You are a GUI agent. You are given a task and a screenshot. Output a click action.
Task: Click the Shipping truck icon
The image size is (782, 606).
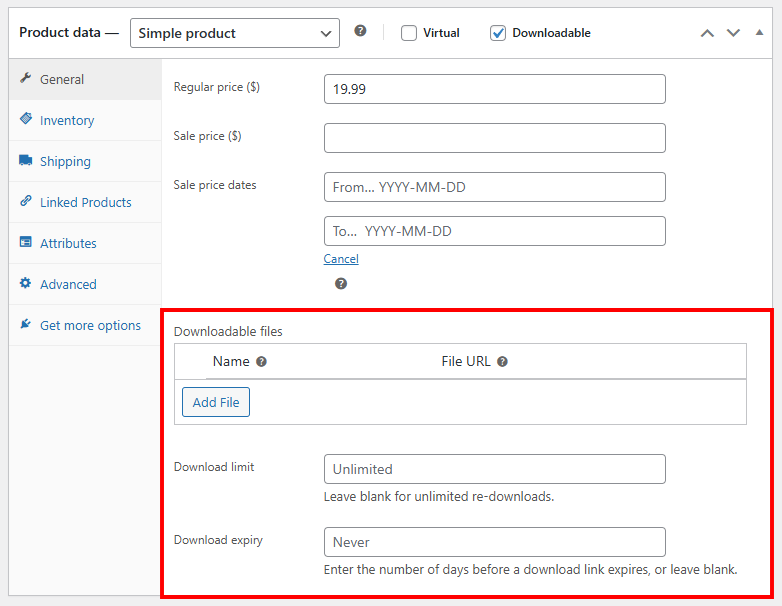(x=26, y=161)
